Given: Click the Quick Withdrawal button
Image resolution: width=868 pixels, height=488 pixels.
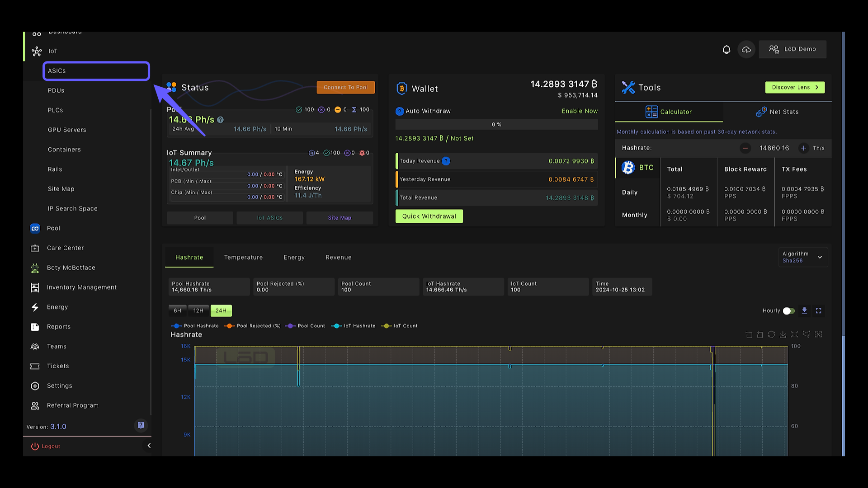Looking at the screenshot, I should 429,216.
